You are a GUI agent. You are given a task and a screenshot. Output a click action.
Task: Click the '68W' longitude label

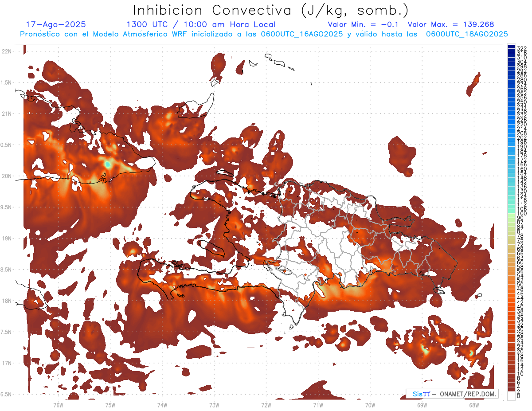pyautogui.click(x=474, y=404)
